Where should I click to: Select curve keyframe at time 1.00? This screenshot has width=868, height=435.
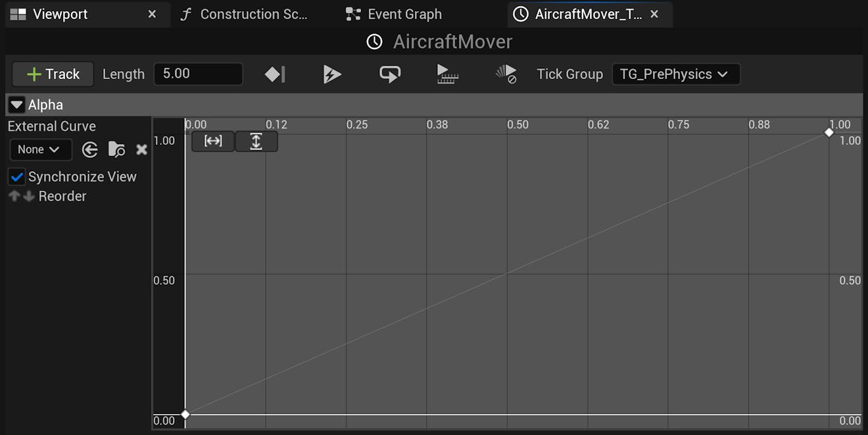click(x=829, y=132)
